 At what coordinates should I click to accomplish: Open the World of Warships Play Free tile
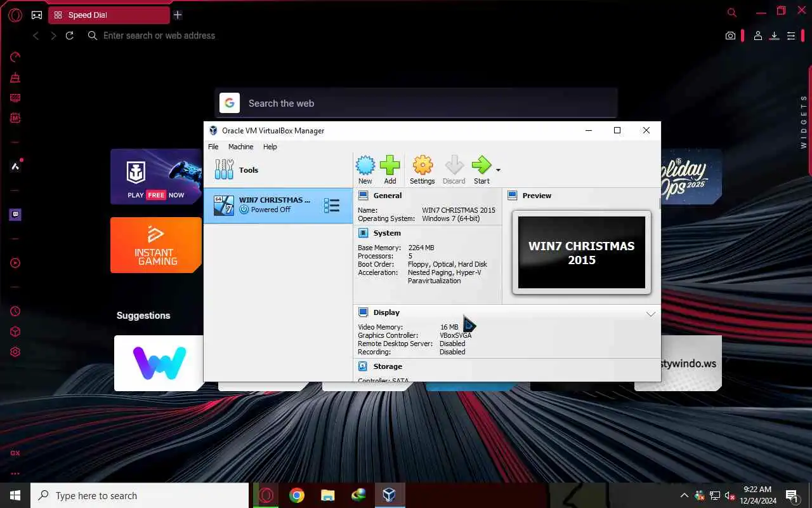[x=157, y=177]
